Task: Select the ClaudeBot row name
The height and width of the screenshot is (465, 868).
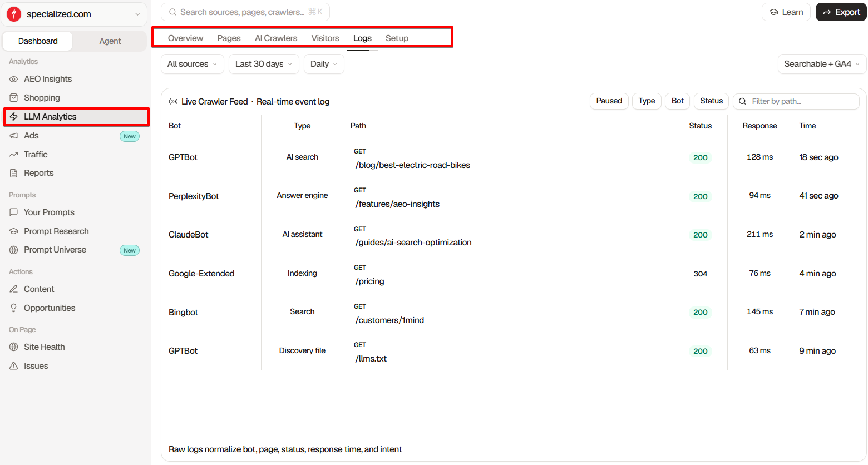Action: 189,235
